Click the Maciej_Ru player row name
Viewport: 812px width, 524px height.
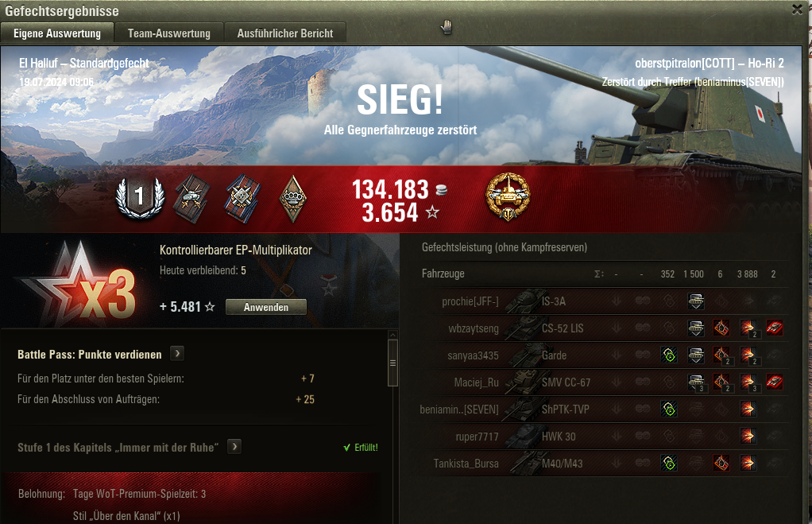[x=477, y=382]
